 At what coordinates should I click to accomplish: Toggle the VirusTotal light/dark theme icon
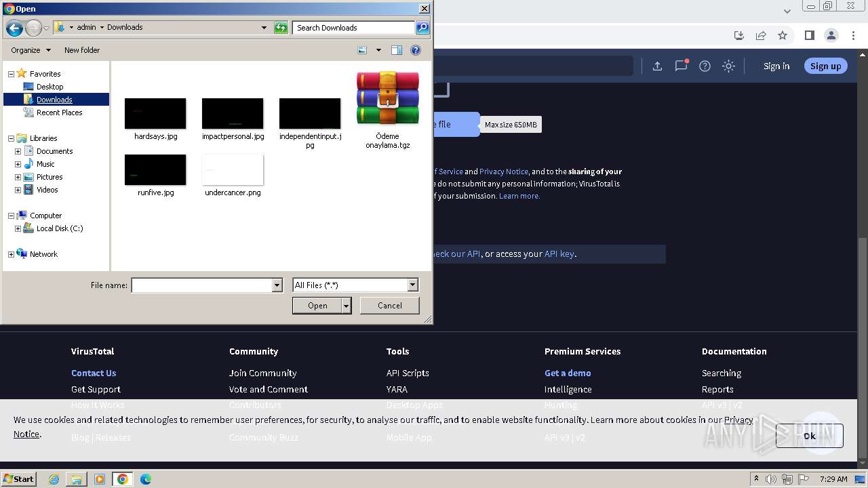click(x=728, y=66)
